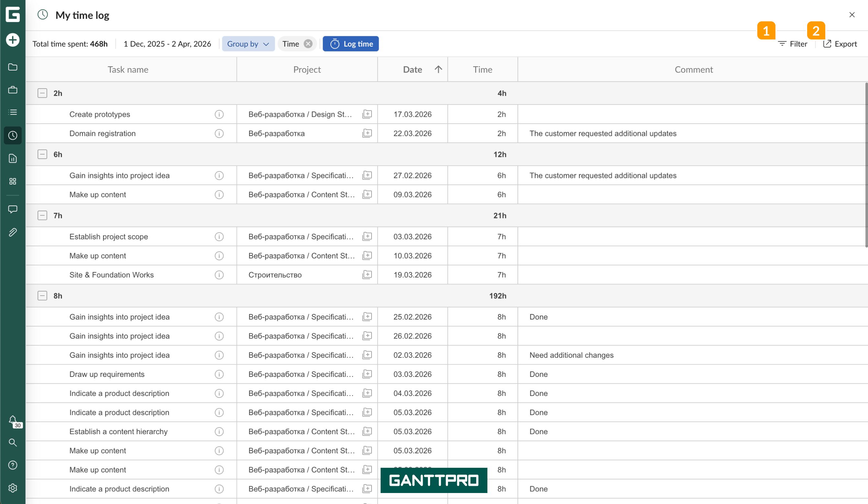Click info icon for Create prototypes task
Viewport: 868px width, 504px height.
coord(219,114)
